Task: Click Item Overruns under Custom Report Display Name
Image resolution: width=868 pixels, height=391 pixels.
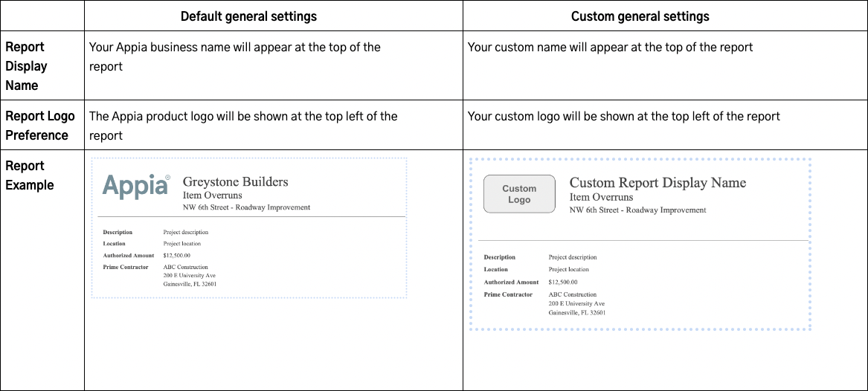Action: tap(601, 197)
